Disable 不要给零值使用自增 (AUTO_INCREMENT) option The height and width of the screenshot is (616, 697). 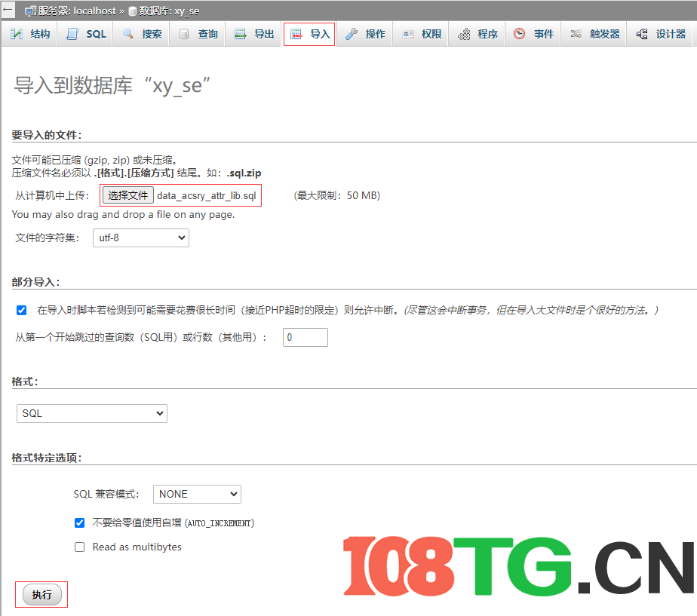click(x=79, y=523)
